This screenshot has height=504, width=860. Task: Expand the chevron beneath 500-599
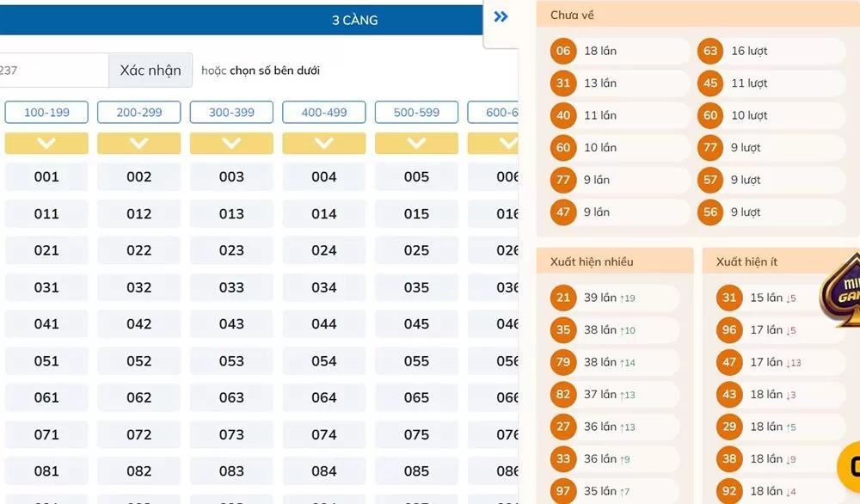tap(416, 143)
